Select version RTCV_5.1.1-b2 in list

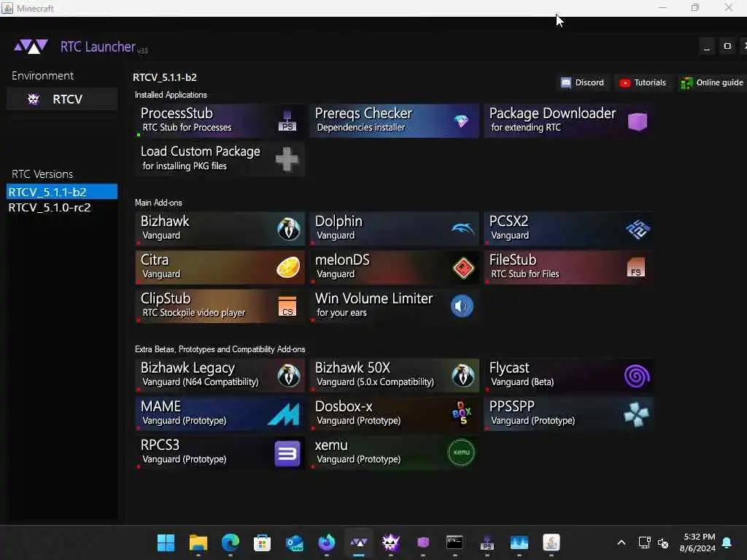tap(62, 192)
